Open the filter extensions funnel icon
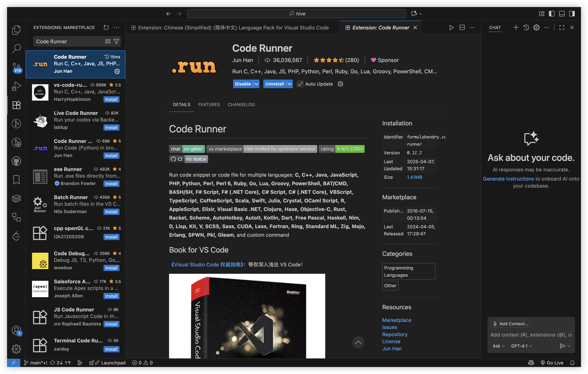Screen dimensions: 588x374 (117, 42)
